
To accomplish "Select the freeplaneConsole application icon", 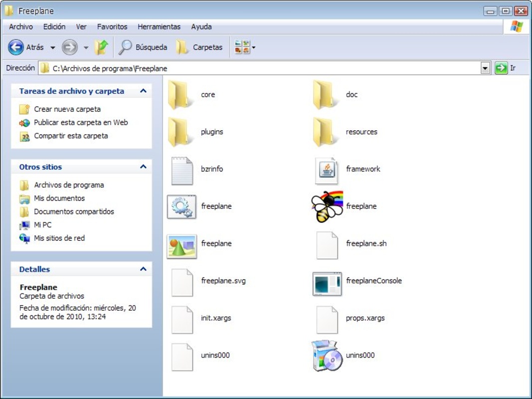I will (x=327, y=284).
